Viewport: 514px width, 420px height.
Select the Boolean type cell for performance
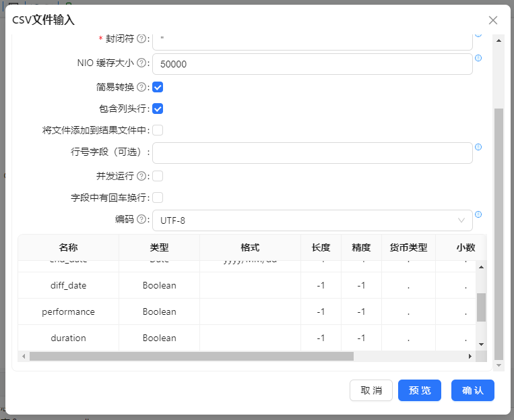(x=159, y=312)
